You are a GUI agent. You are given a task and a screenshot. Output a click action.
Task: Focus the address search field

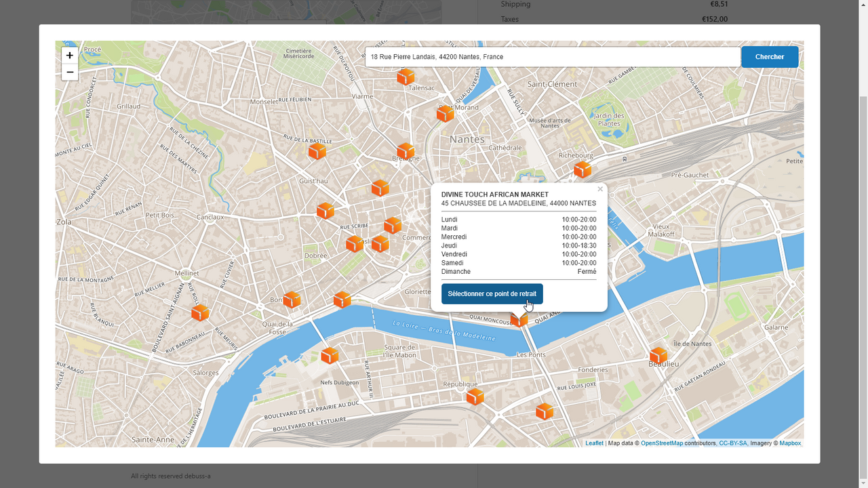(x=553, y=57)
